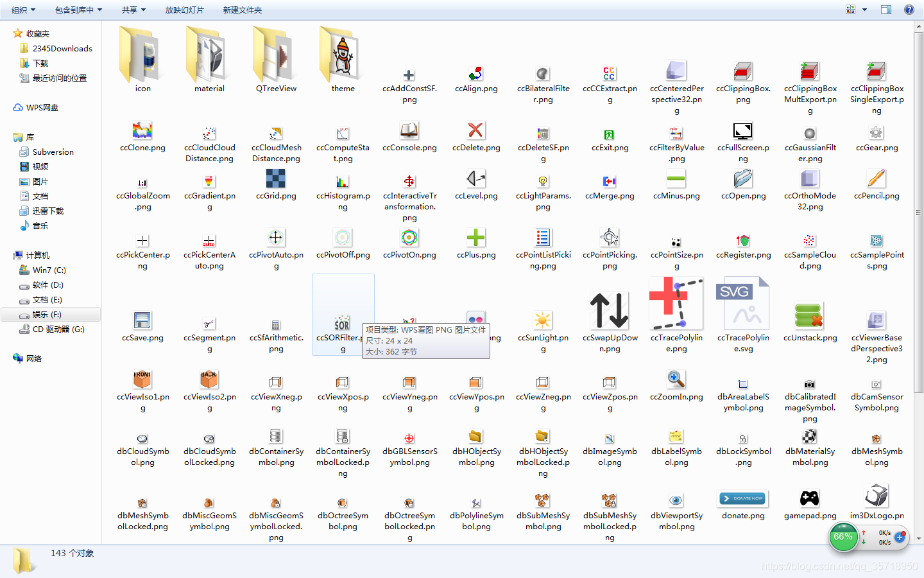Screen dimensions: 924x578
Task: Open the view options dropdown arrow
Action: (x=864, y=10)
